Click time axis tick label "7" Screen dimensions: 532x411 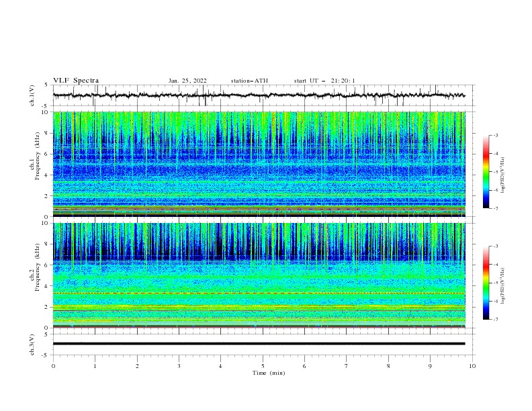pos(346,366)
